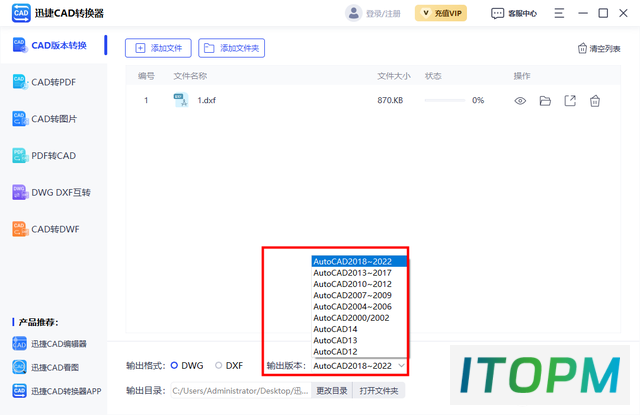Click the PDF转CAD sidebar icon
The image size is (640, 415).
tap(20, 155)
